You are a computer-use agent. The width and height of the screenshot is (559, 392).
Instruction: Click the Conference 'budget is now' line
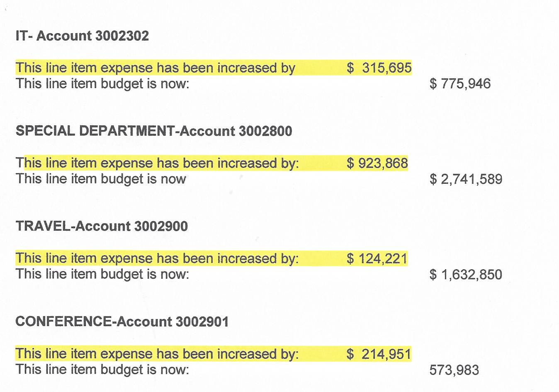click(x=102, y=370)
